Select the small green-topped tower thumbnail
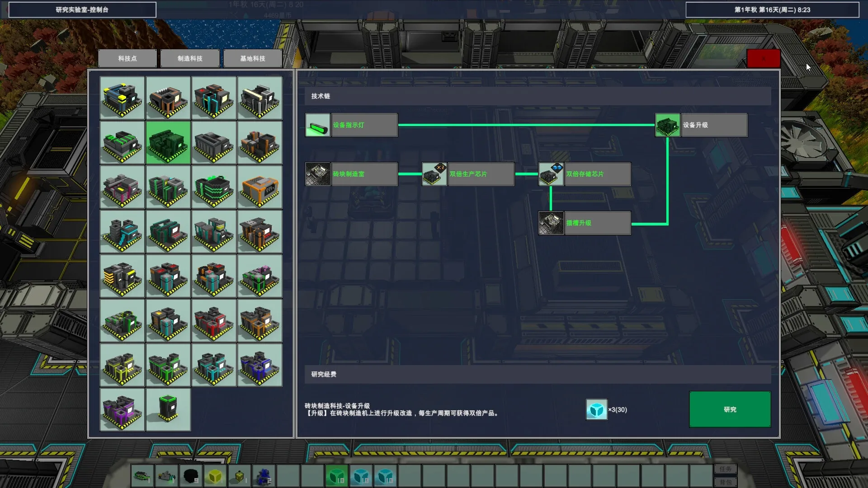 tap(168, 409)
